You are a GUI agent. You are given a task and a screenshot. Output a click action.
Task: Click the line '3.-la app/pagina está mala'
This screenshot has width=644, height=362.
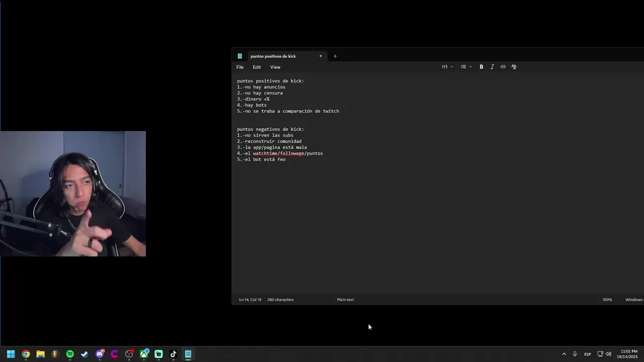pyautogui.click(x=272, y=147)
